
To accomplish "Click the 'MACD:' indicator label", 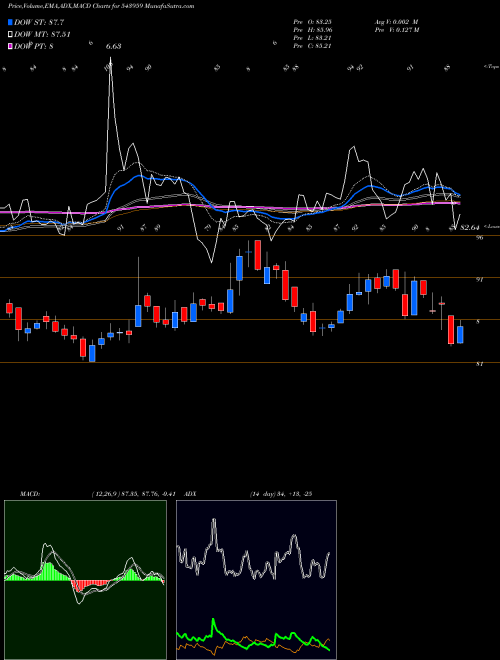I will [30, 494].
